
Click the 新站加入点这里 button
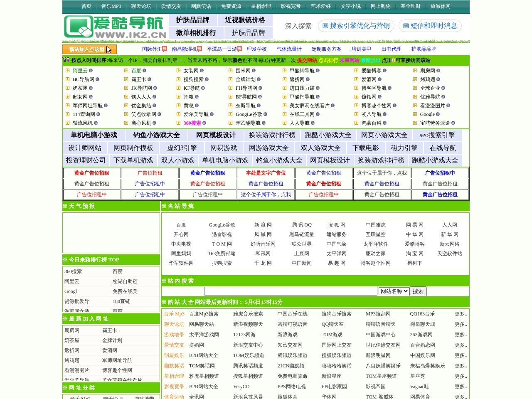(x=89, y=49)
